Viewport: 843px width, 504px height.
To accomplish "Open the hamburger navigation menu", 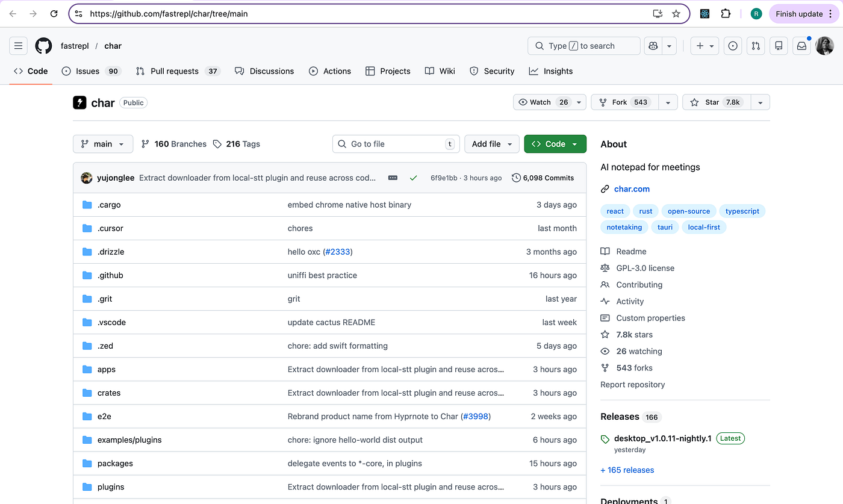I will (x=19, y=46).
